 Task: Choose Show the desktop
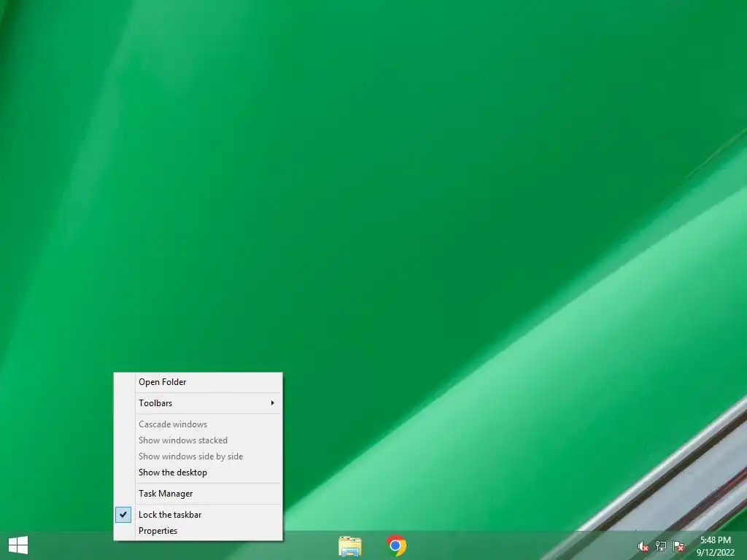pyautogui.click(x=198, y=472)
